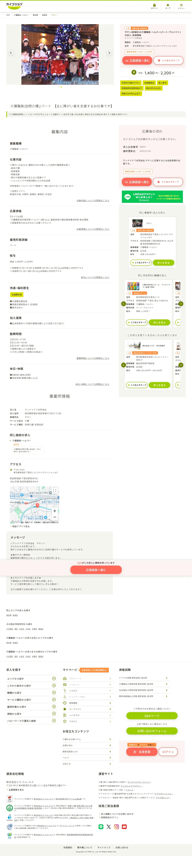Click the top 応募画面へ進む button
Image resolution: width=192 pixels, height=868 pixels.
(x=137, y=61)
